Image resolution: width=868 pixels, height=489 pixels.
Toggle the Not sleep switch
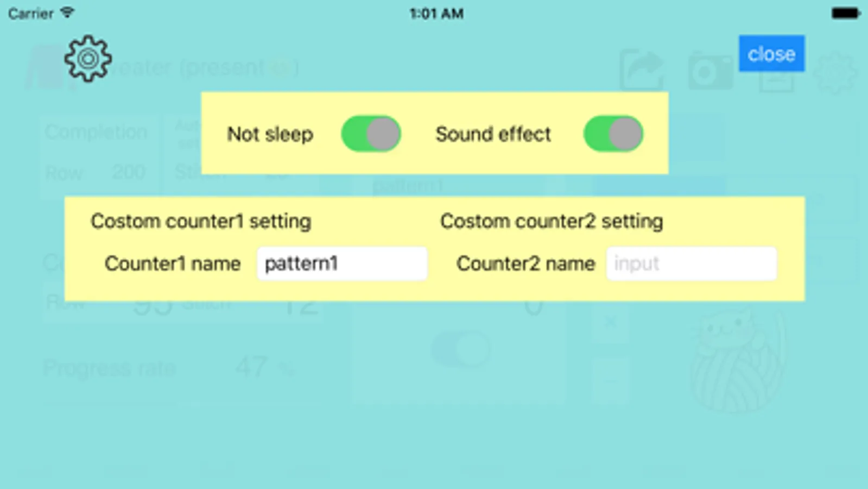371,134
